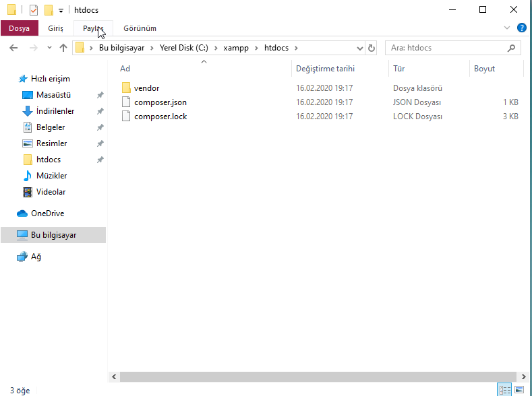532x396 pixels.
Task: Click the horizontal scrollbar track
Action: (x=318, y=376)
